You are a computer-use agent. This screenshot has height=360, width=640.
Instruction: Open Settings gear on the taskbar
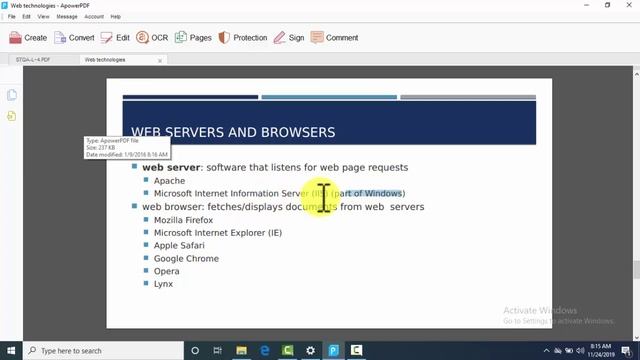click(311, 351)
